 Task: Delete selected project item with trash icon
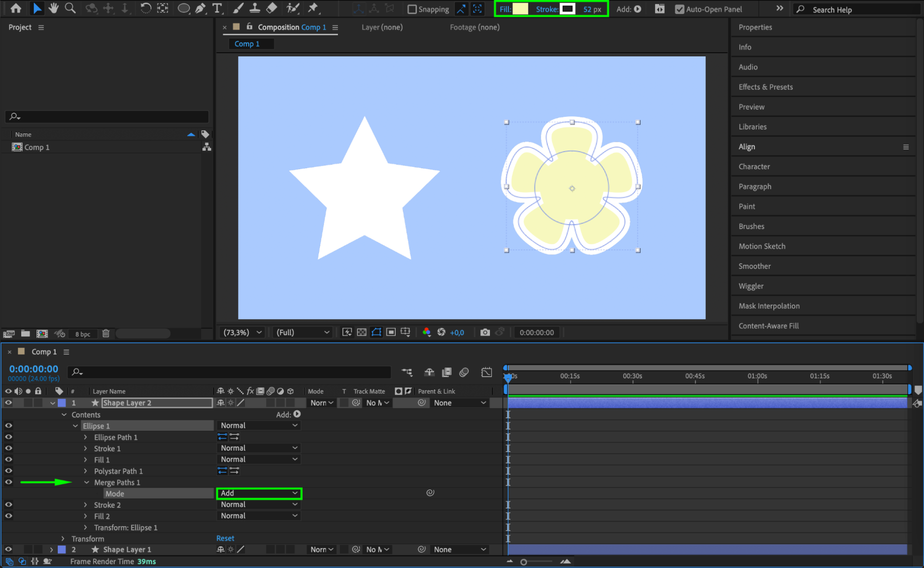106,334
